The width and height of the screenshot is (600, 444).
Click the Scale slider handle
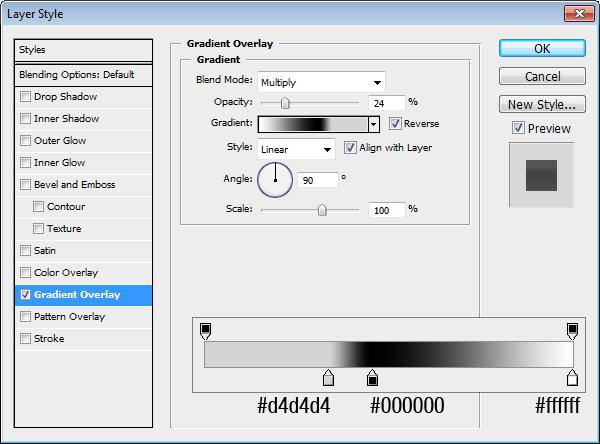(322, 210)
